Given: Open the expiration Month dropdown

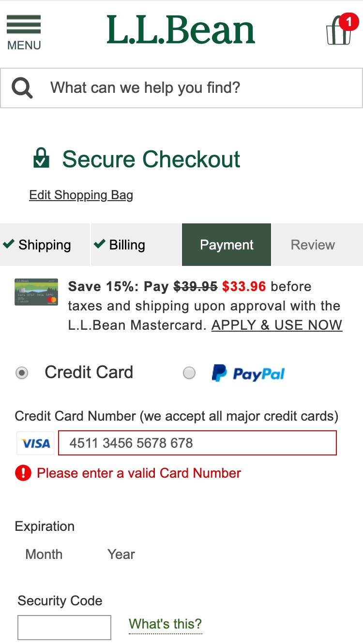Looking at the screenshot, I should pyautogui.click(x=44, y=554).
